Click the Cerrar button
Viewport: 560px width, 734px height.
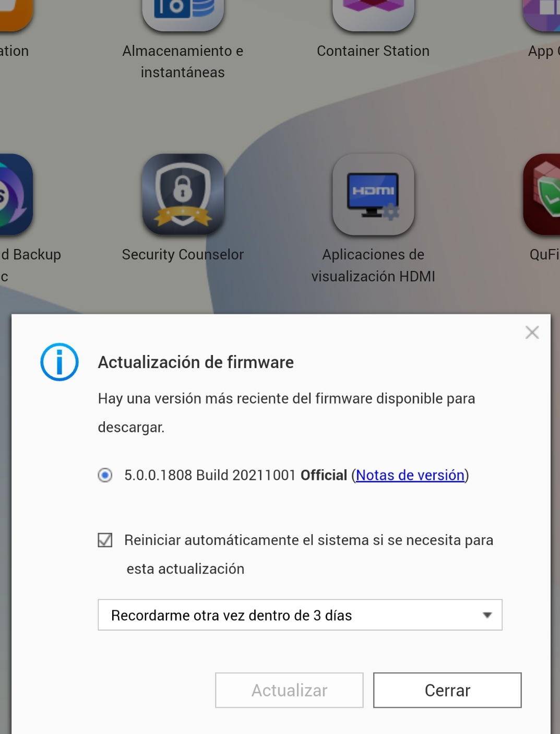pyautogui.click(x=447, y=690)
